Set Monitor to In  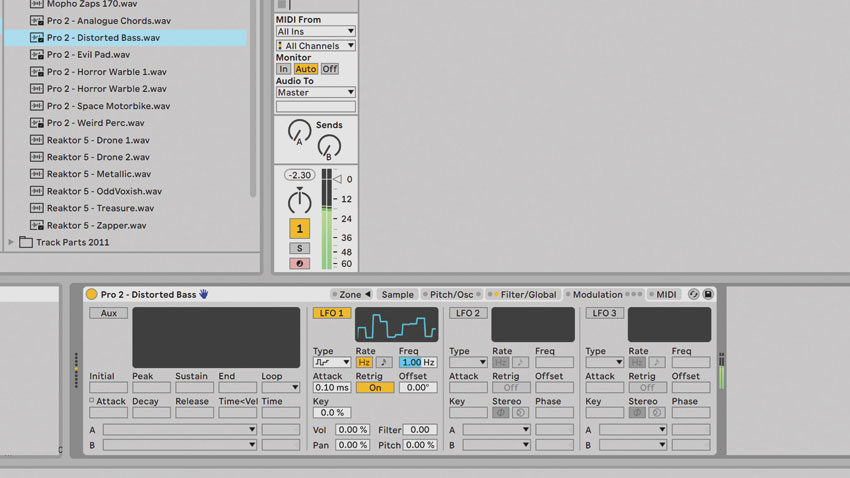pos(283,69)
